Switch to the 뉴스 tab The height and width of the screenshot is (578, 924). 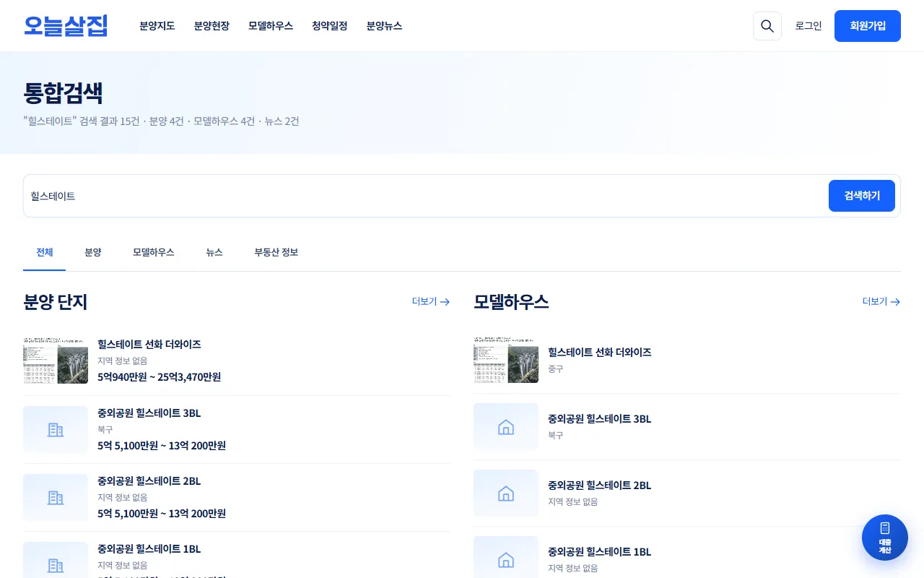point(214,253)
